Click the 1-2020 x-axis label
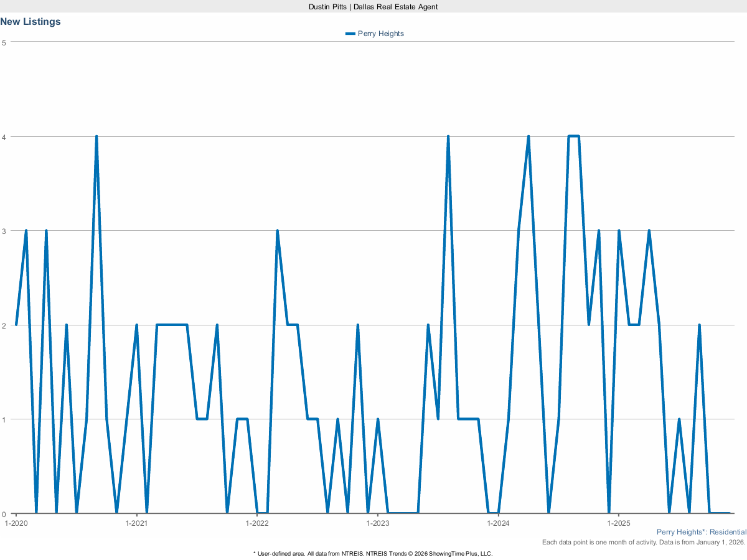 16,523
